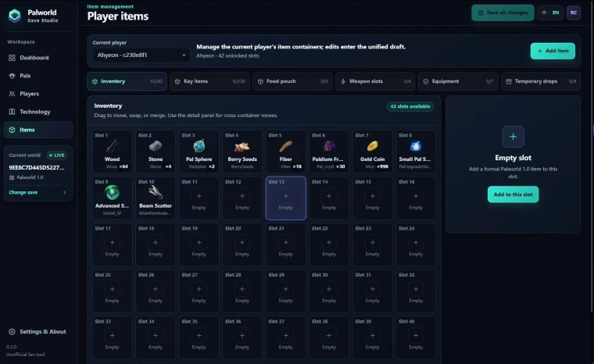Select the Beam Scatter weapon icon

156,193
